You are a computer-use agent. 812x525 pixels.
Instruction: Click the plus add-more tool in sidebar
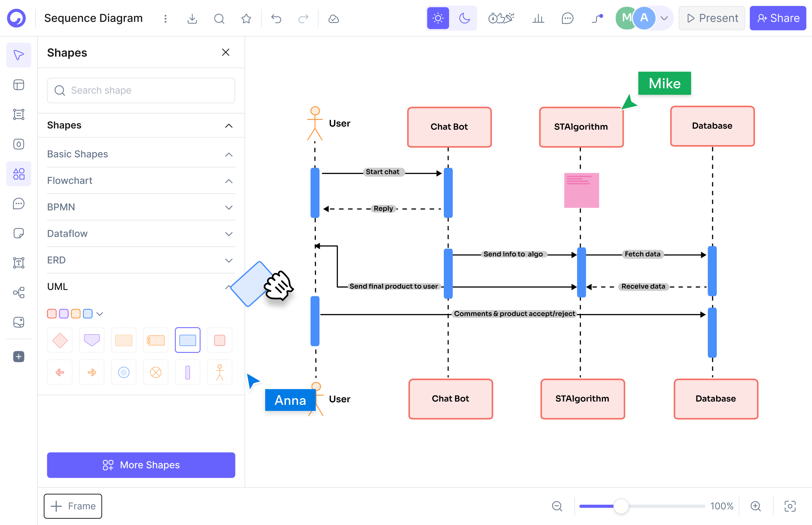[19, 357]
